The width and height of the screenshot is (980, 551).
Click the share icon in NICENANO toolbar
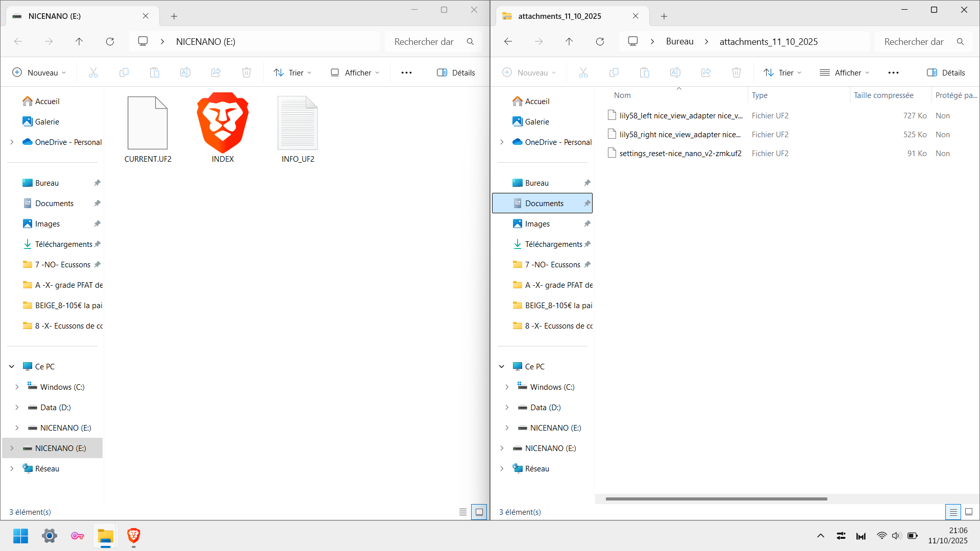pos(216,72)
